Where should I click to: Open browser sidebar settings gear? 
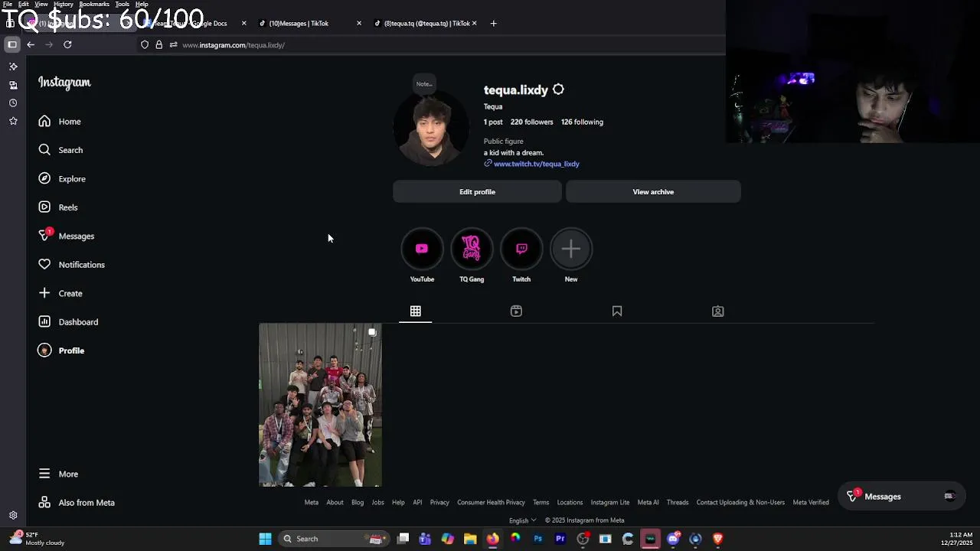(13, 516)
